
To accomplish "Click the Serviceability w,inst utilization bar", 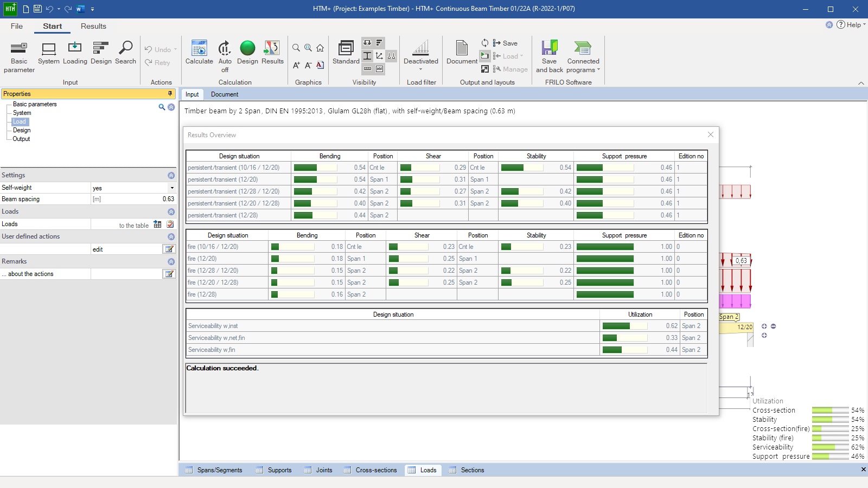I will point(624,326).
